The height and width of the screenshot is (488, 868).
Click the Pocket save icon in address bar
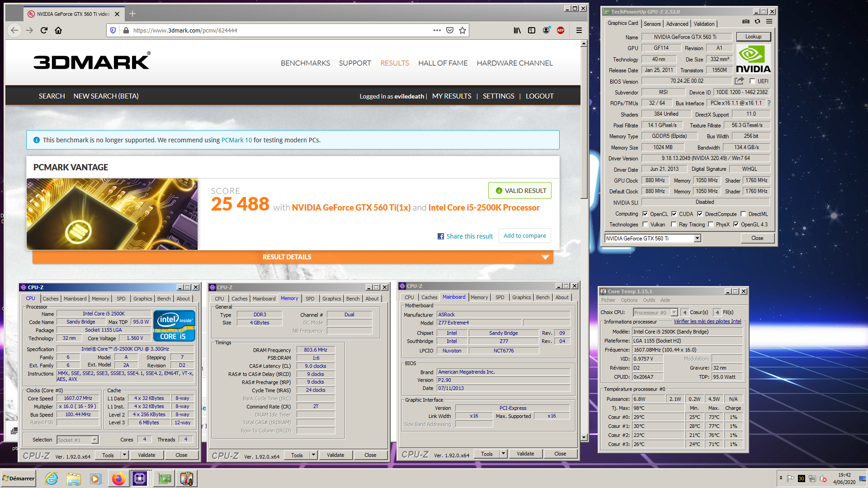click(449, 30)
